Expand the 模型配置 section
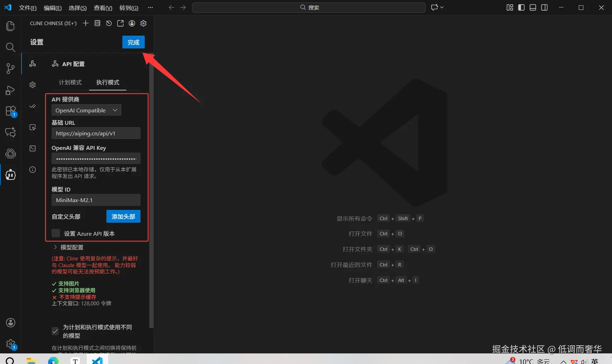The image size is (612, 364). pos(69,247)
